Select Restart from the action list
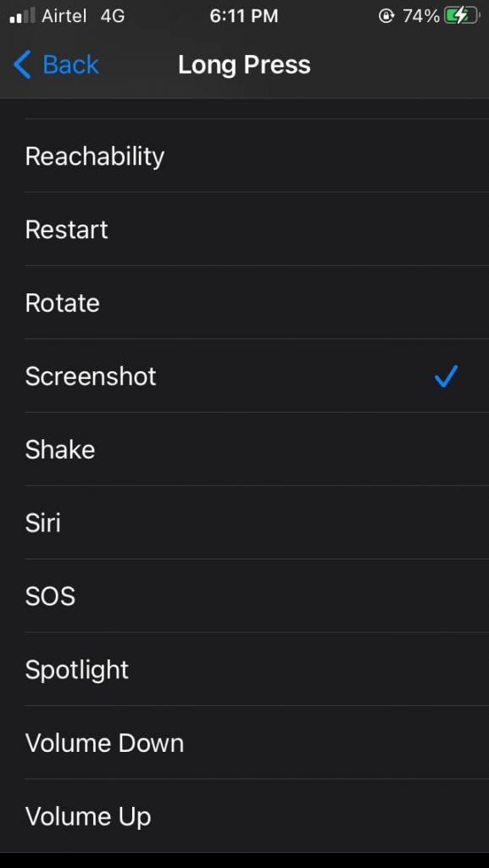 point(66,230)
